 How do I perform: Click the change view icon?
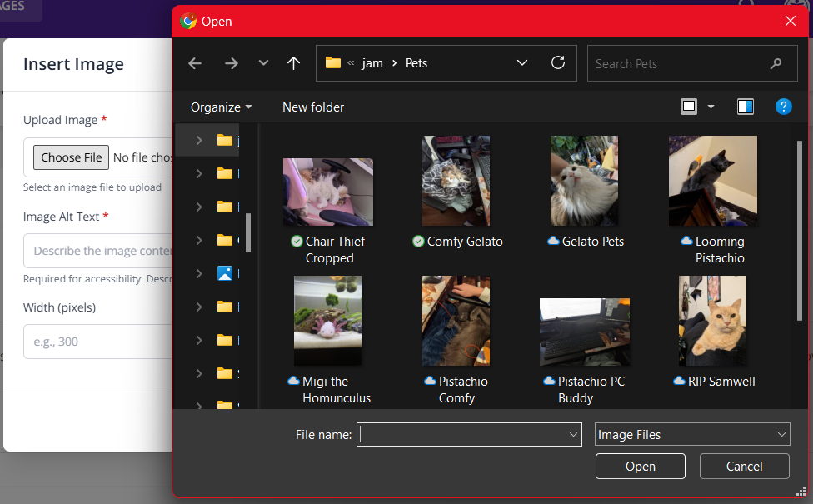(x=689, y=107)
